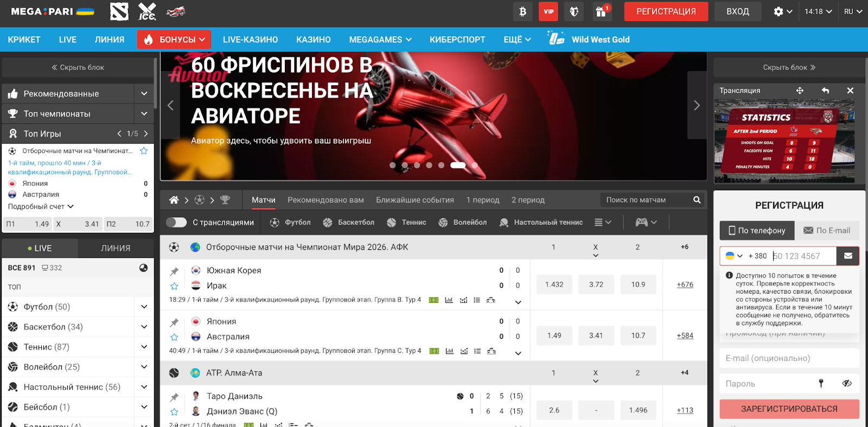This screenshot has height=427, width=868.
Task: Click the РЕГИСТРАЦИЯ button in header
Action: pos(666,11)
